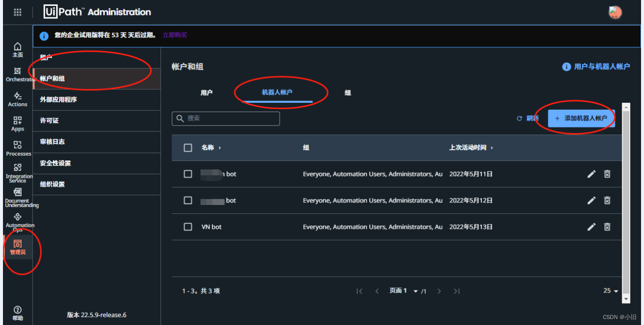Screen dimensions: 644x325
Task: Go to the first page
Action: click(360, 291)
